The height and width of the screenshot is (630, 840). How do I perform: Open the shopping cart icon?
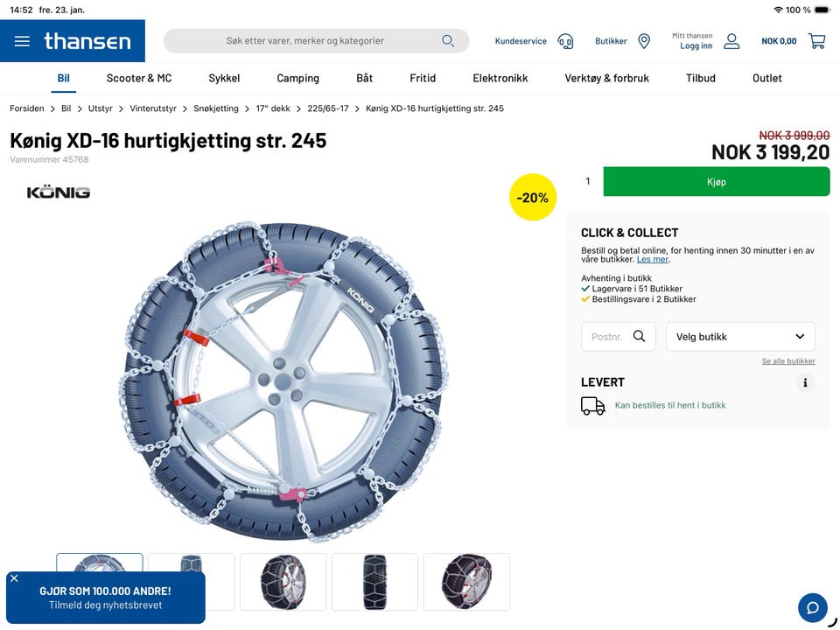tap(816, 41)
